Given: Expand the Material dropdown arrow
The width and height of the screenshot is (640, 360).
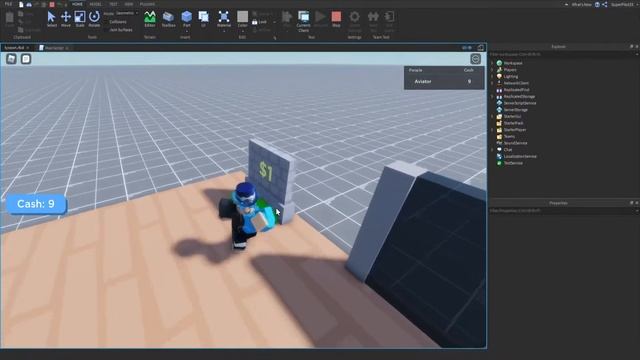Looking at the screenshot, I should [224, 31].
